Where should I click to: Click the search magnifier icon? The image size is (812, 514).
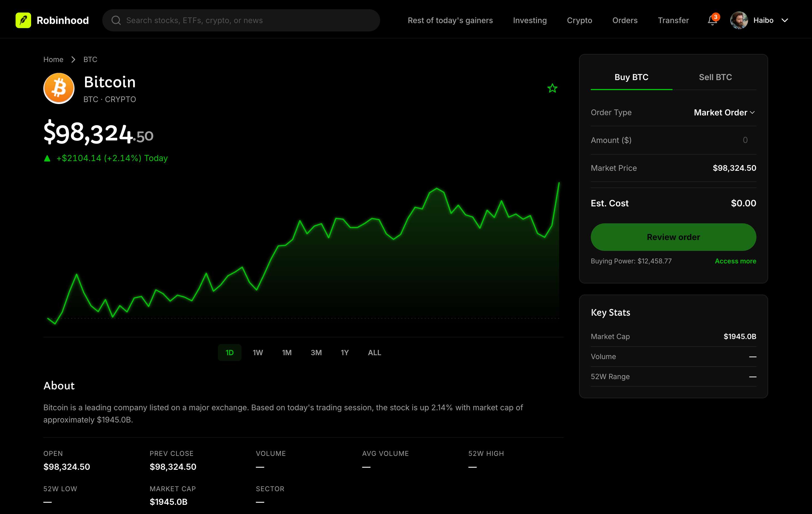click(116, 20)
